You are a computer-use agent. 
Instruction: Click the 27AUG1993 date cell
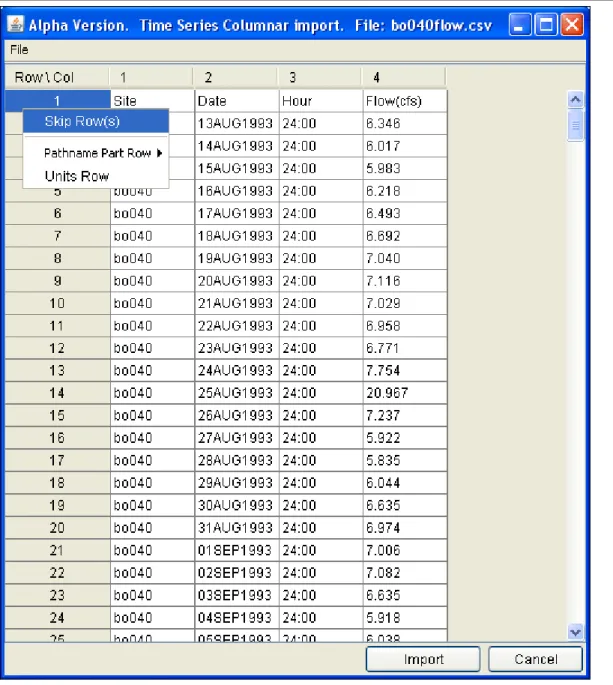point(237,438)
